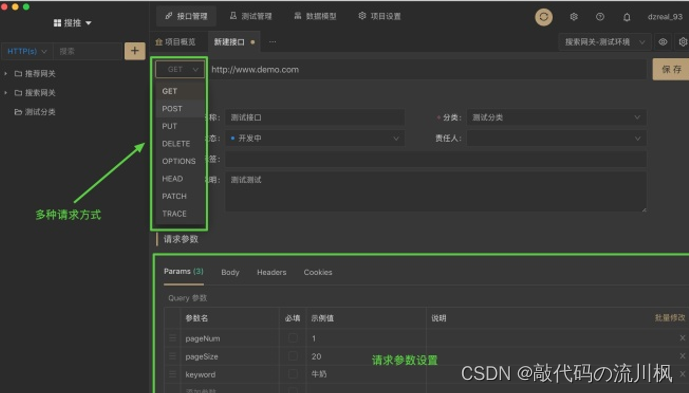Open the 开发中 status dropdown
The width and height of the screenshot is (689, 393).
click(315, 138)
